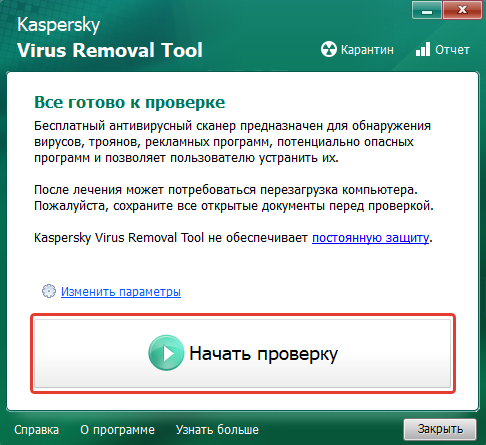Image resolution: width=486 pixels, height=445 pixels.
Task: Click the green play icon
Action: (166, 353)
